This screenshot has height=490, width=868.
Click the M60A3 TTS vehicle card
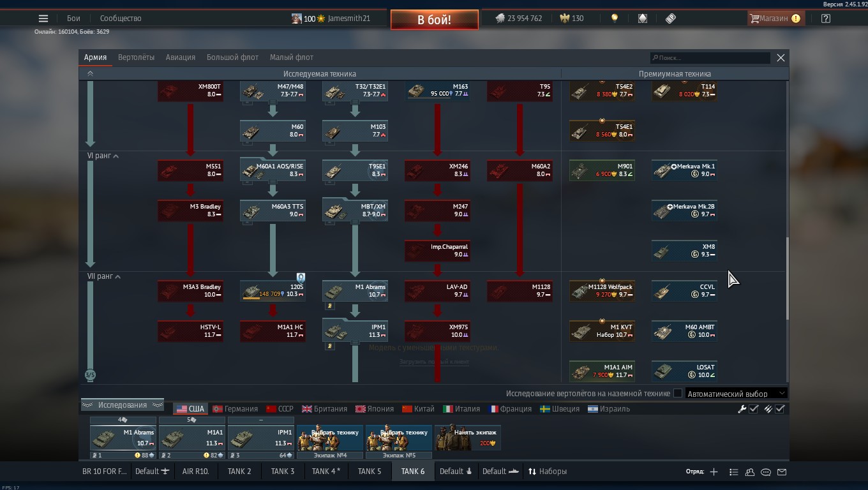tap(273, 211)
